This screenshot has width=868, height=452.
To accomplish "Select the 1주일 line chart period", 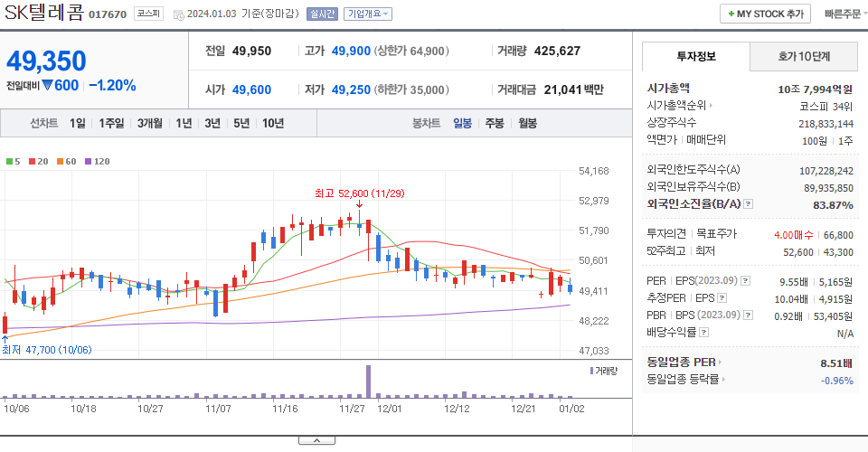I will (x=111, y=123).
